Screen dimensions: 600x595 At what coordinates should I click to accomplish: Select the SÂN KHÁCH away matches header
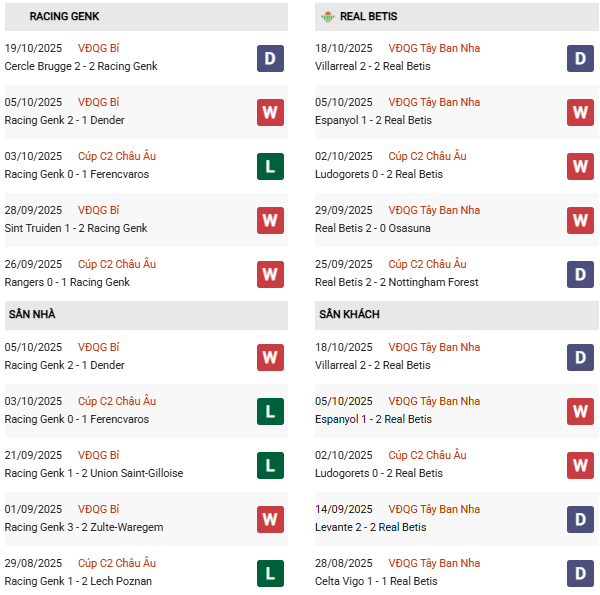349,315
